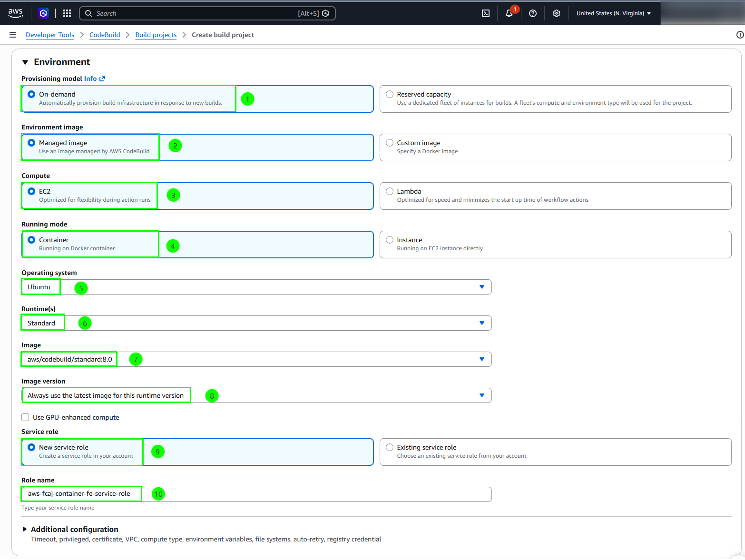
Task: Go to CodeBuild breadcrumb
Action: 105,35
